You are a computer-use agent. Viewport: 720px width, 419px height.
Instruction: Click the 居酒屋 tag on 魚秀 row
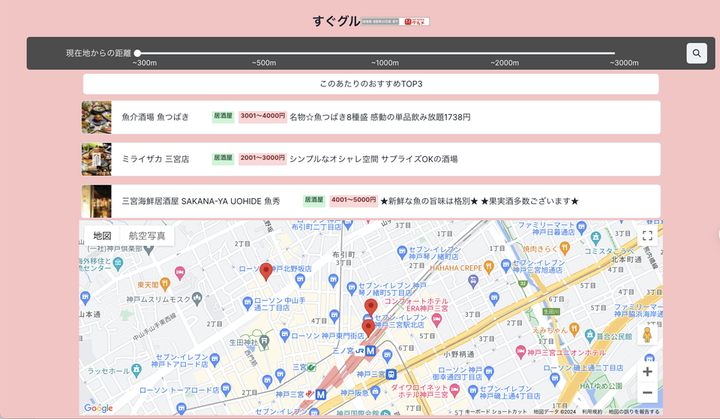coord(314,200)
